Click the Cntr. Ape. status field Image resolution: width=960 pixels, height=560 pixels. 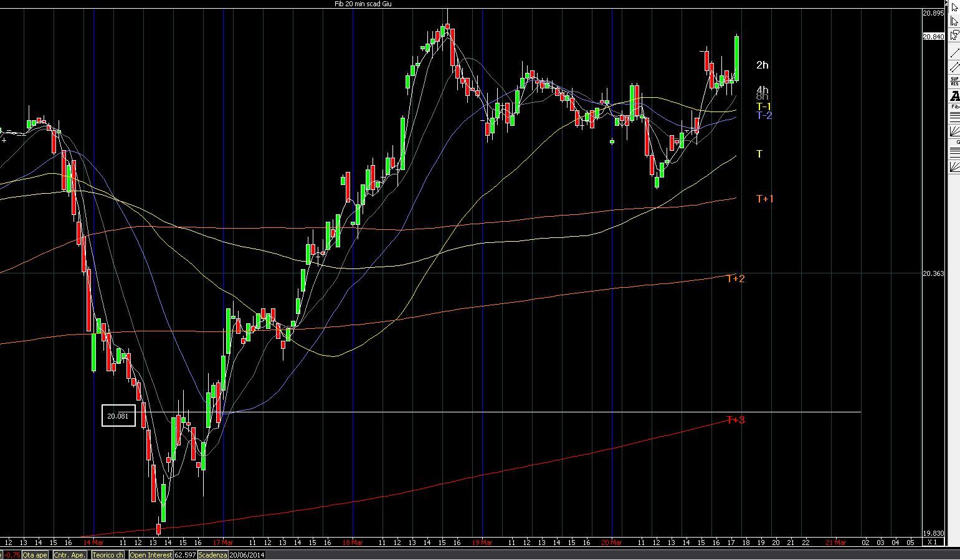pos(69,555)
